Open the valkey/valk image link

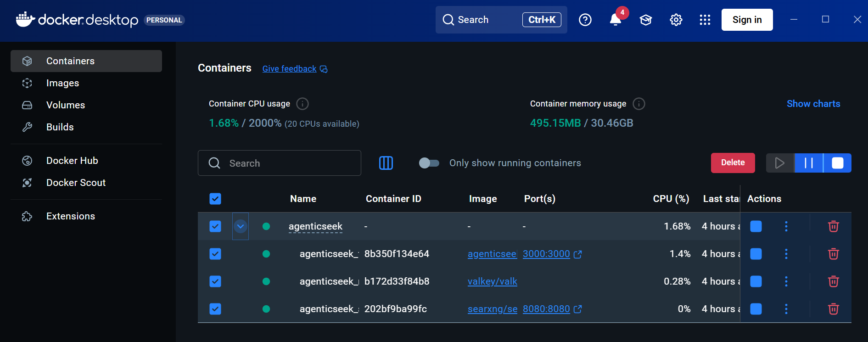click(x=492, y=281)
